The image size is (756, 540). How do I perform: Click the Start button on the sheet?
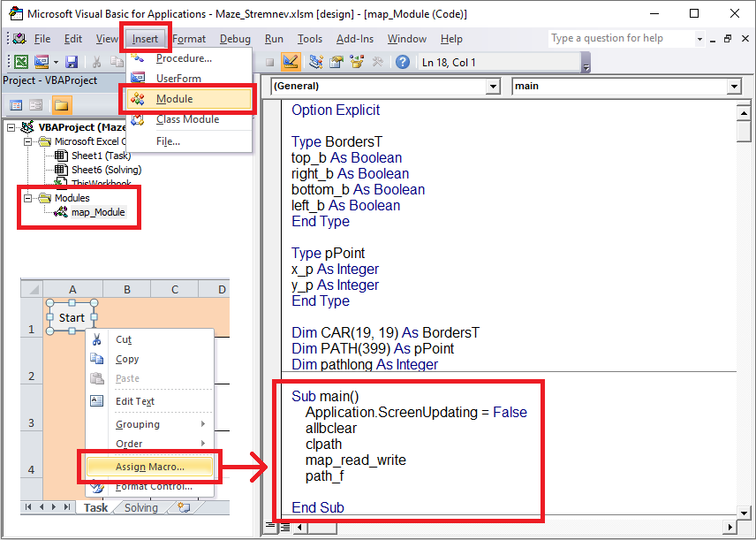[x=72, y=317]
